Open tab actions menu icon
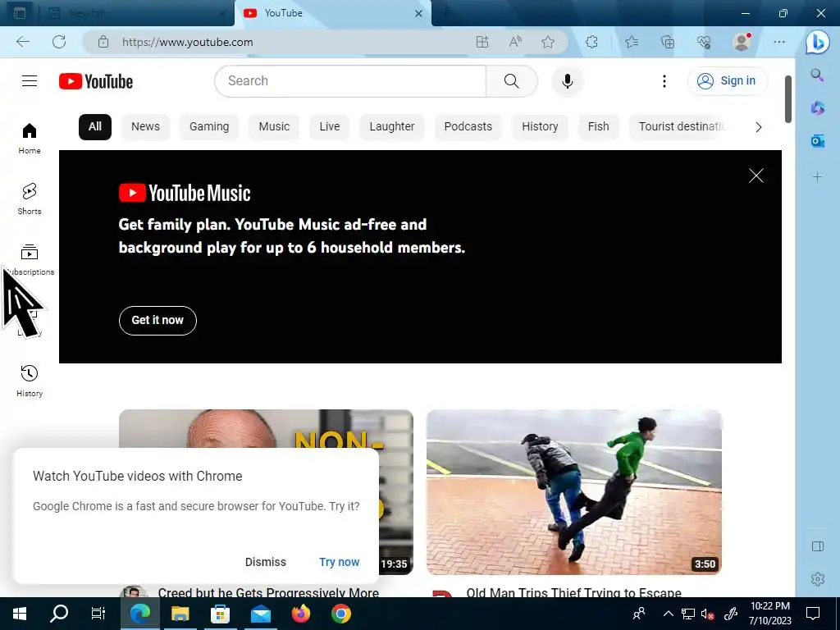Screen dimensions: 840x630 [20, 13]
